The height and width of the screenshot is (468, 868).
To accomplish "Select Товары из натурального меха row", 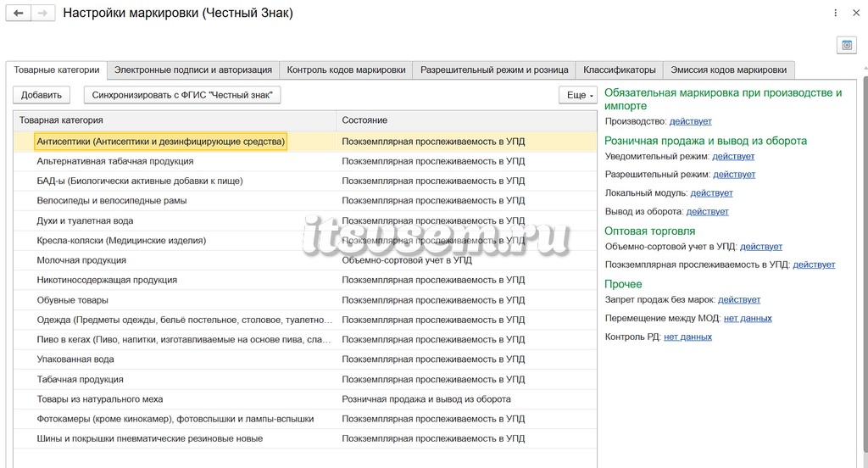I will [x=305, y=399].
